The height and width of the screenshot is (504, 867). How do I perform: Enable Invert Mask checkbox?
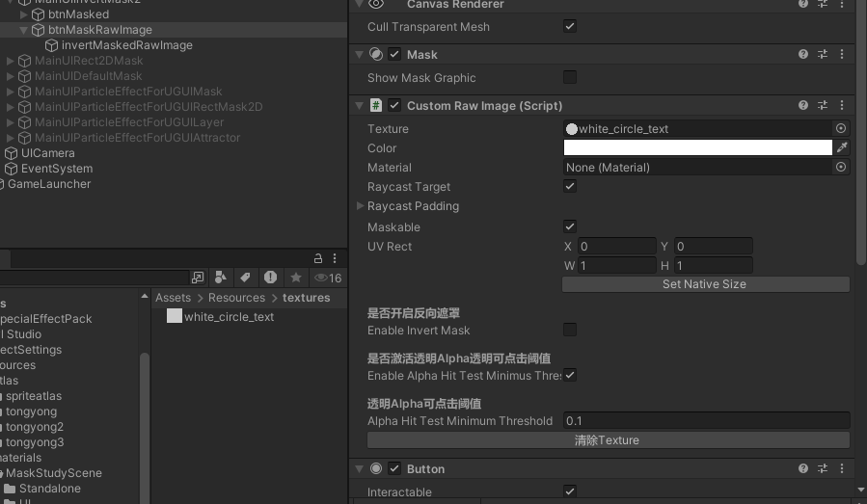570,330
